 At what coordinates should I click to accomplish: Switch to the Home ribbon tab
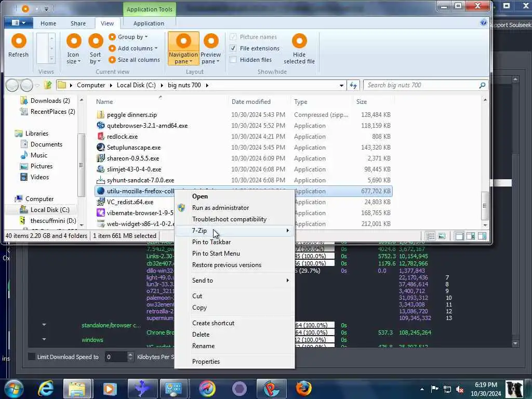(48, 23)
